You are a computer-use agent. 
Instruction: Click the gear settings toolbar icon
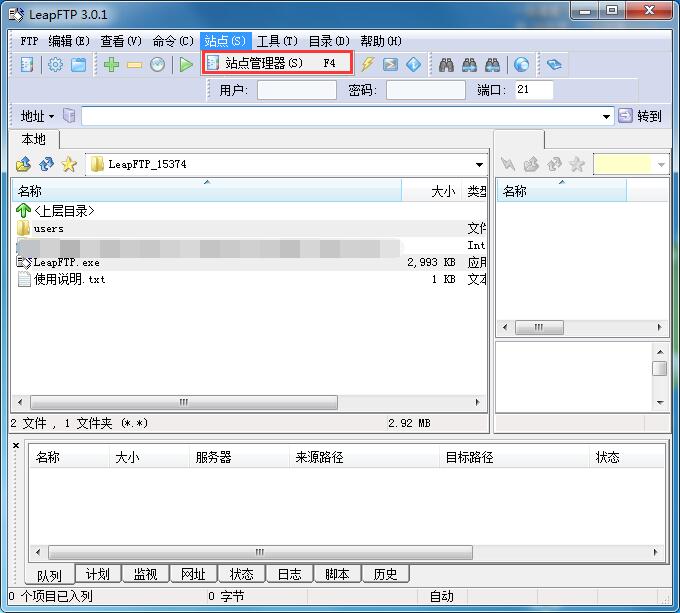click(x=55, y=65)
